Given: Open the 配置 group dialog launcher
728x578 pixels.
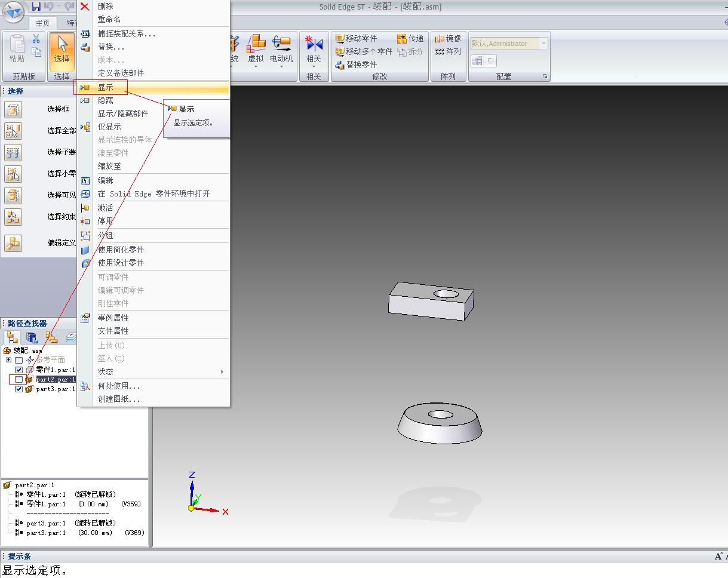Looking at the screenshot, I should [x=545, y=76].
